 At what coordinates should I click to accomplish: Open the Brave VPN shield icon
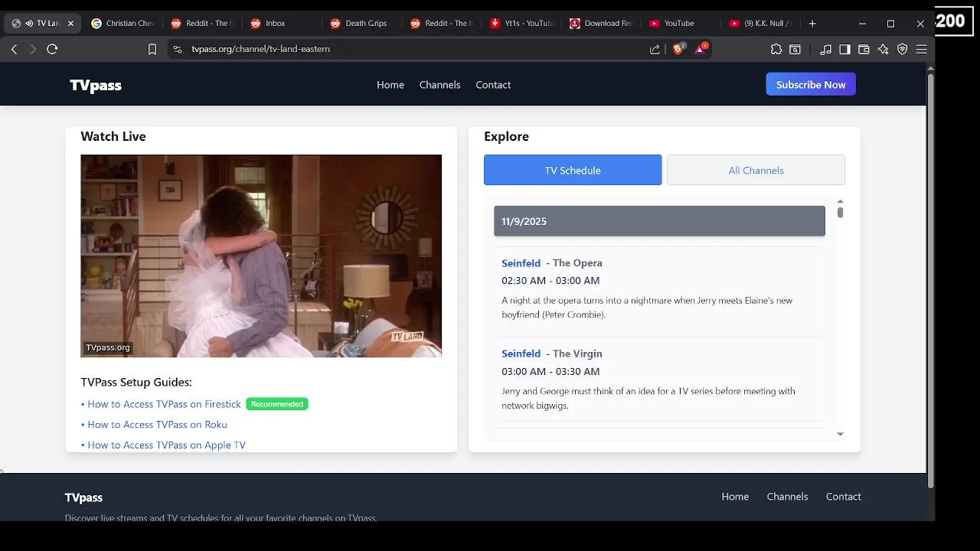[903, 49]
